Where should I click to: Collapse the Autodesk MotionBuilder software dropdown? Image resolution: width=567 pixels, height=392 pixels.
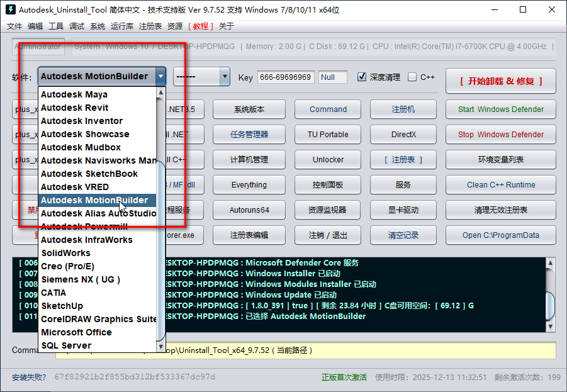coord(160,76)
